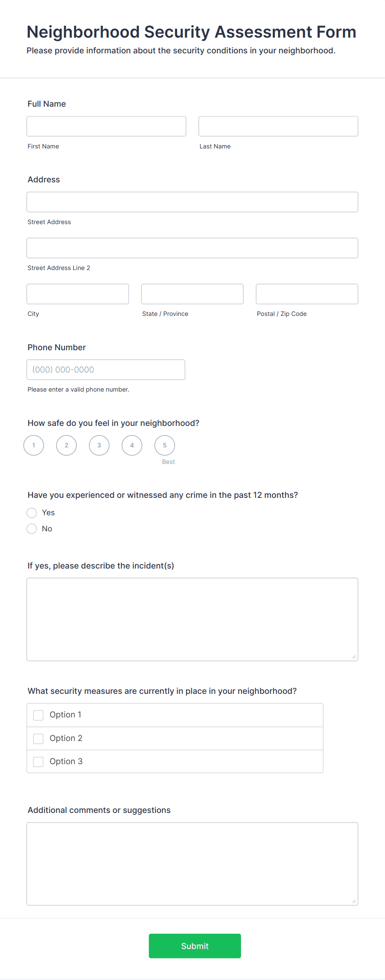Click the additional comments text area

(x=192, y=864)
